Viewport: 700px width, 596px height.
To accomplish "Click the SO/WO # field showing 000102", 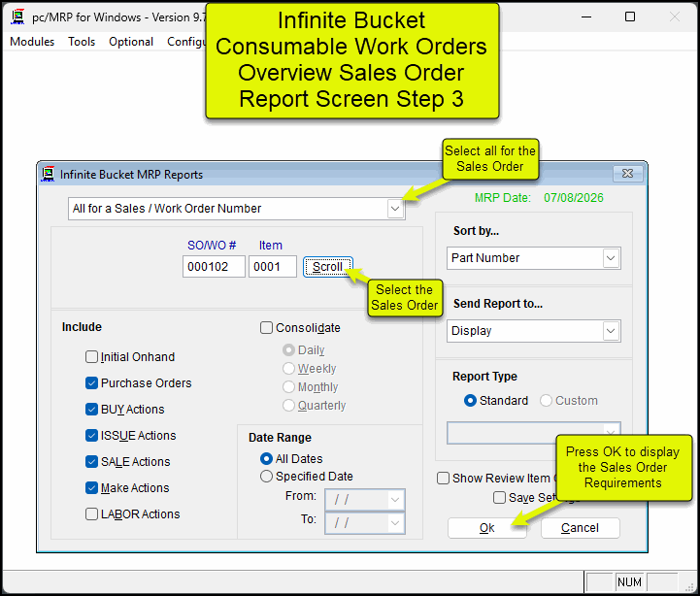I will 214,267.
